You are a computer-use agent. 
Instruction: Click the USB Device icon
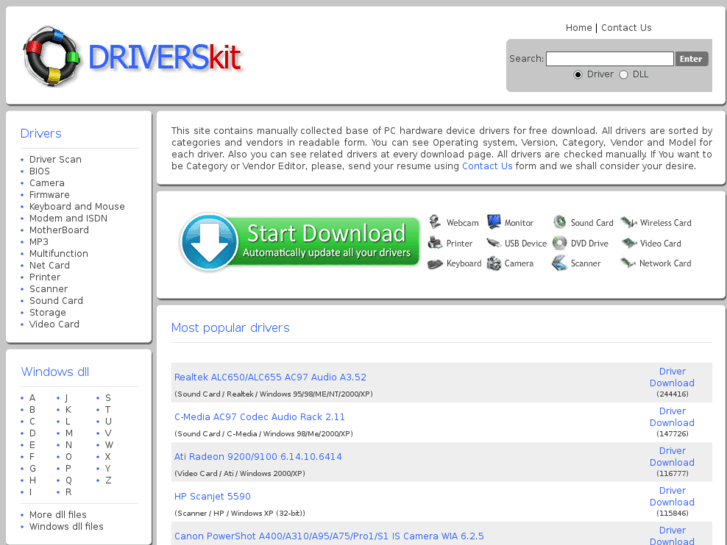tap(494, 243)
